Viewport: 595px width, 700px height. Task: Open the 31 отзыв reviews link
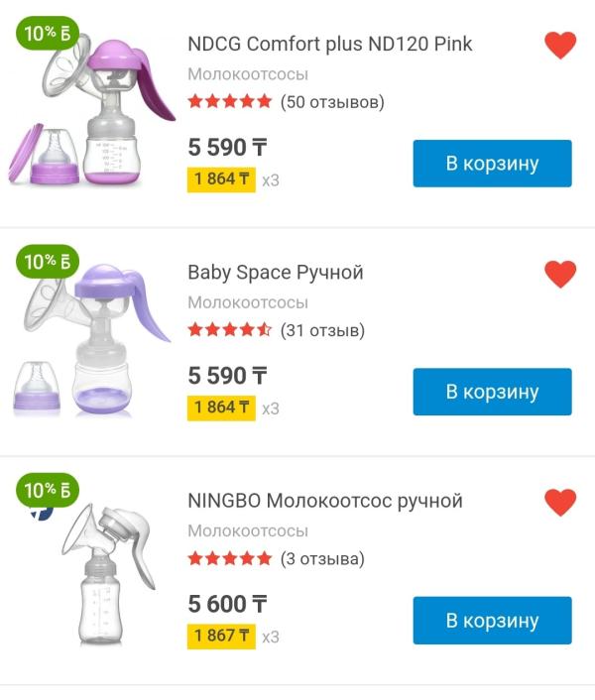[322, 330]
